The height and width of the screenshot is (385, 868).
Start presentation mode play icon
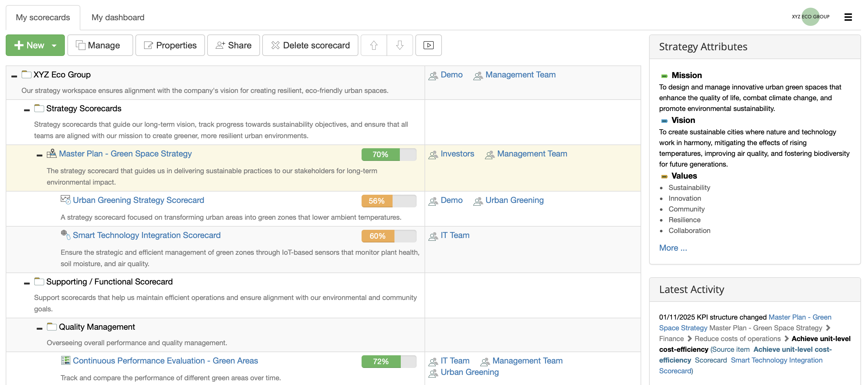coord(428,45)
